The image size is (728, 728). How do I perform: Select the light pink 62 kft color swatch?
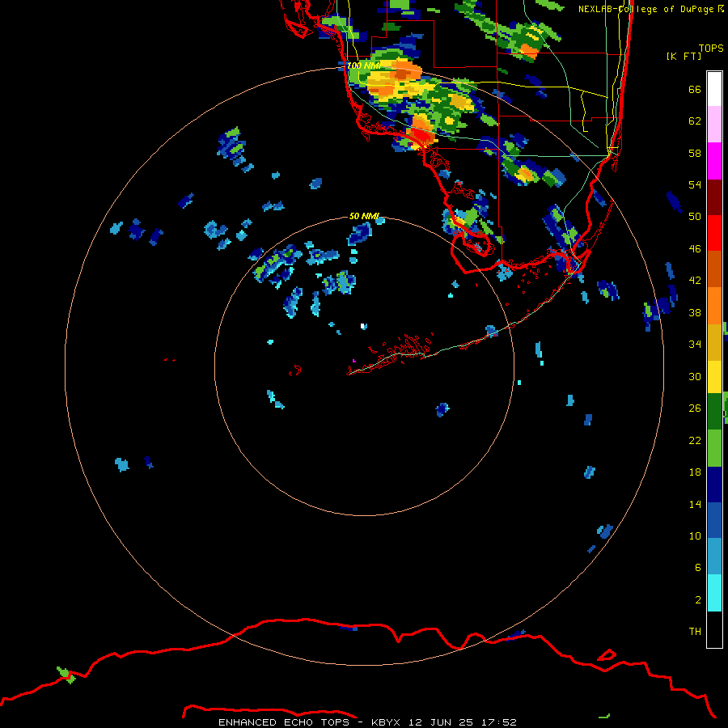pyautogui.click(x=714, y=125)
